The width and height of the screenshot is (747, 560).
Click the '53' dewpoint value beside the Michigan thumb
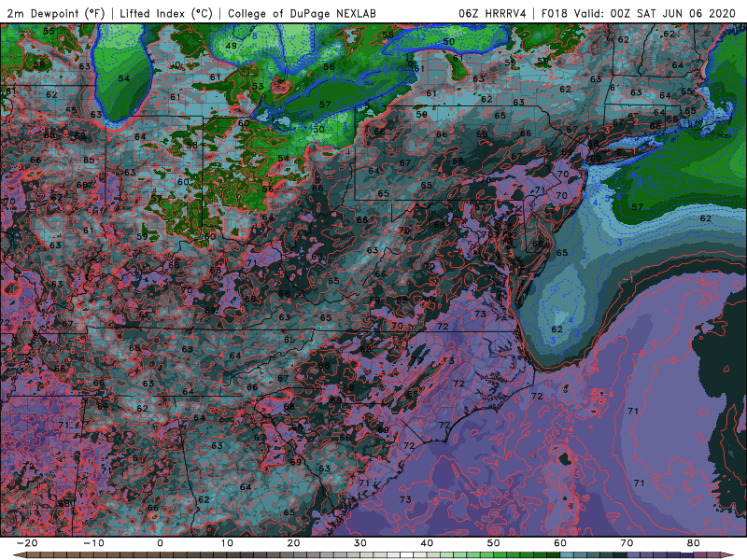tap(258, 86)
